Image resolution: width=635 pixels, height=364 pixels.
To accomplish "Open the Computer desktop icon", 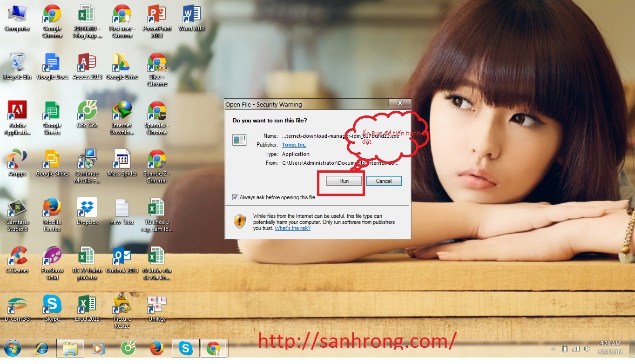I will point(17,18).
